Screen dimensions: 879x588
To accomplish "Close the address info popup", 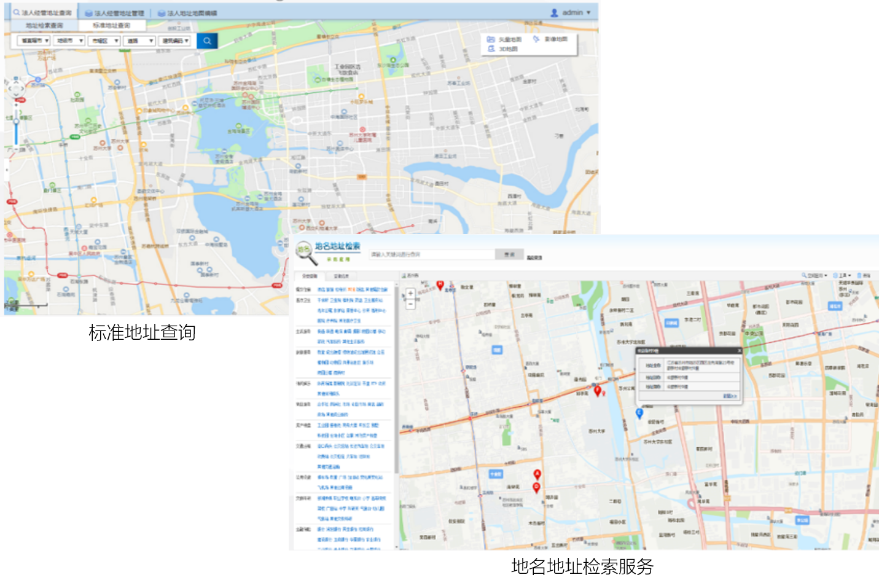I will [x=739, y=351].
